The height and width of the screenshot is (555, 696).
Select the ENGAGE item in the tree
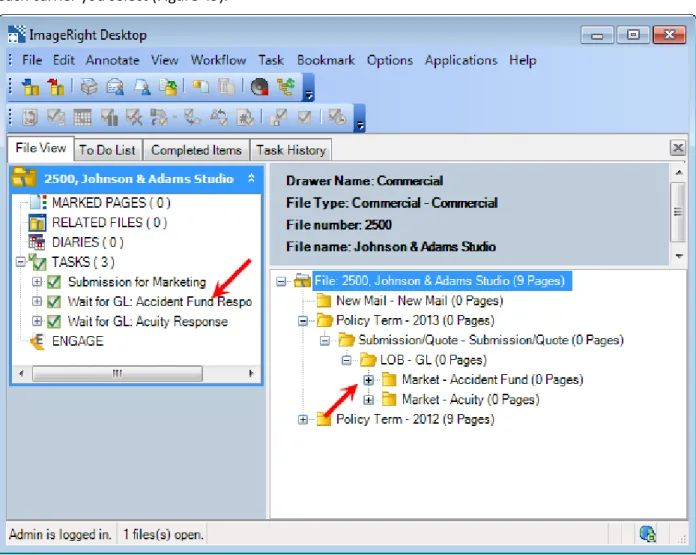tap(77, 341)
